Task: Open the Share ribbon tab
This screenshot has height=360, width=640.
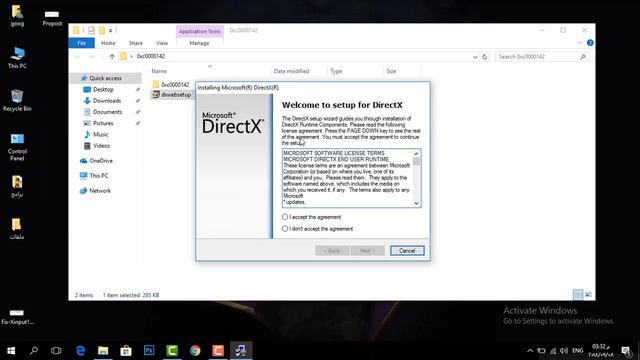Action: (x=136, y=43)
